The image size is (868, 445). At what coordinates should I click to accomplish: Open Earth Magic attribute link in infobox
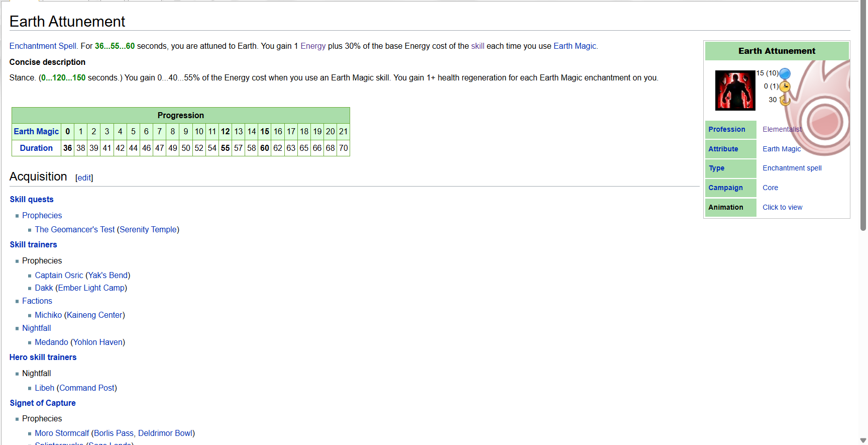pyautogui.click(x=782, y=149)
